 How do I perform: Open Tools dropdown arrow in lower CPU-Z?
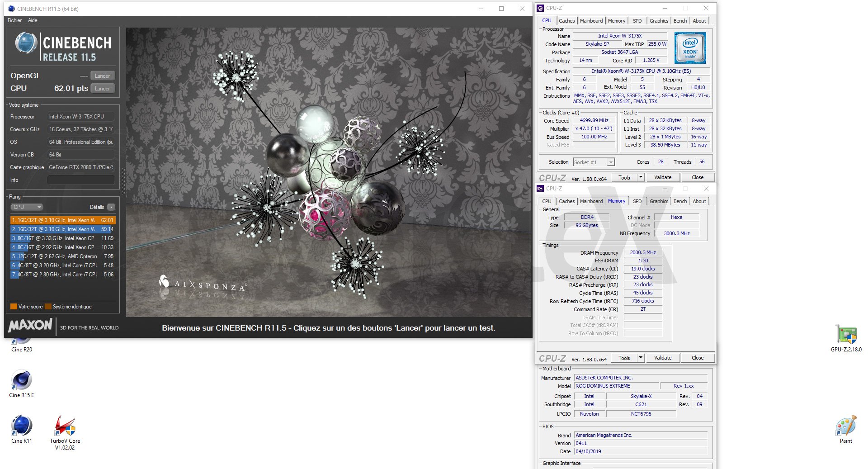click(x=641, y=358)
